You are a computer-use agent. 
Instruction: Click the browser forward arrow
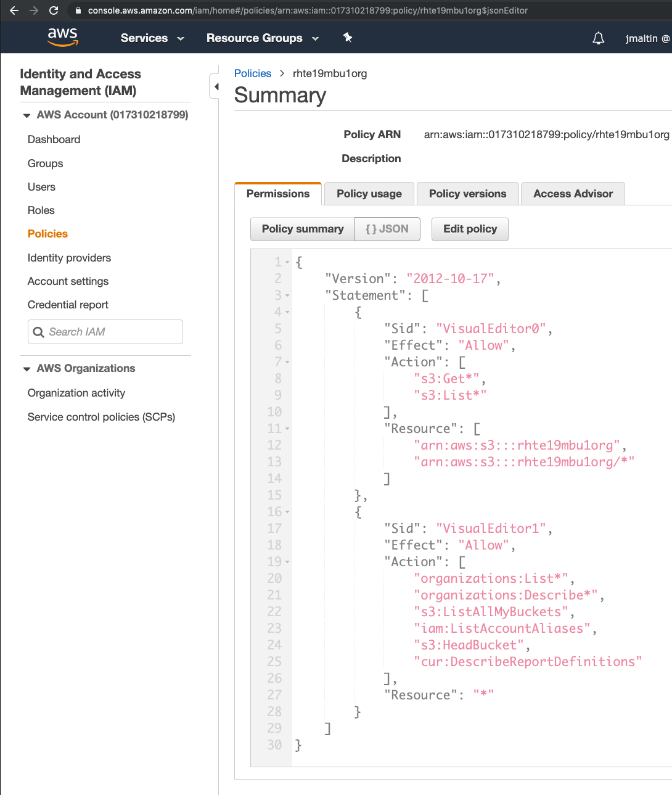point(34,10)
